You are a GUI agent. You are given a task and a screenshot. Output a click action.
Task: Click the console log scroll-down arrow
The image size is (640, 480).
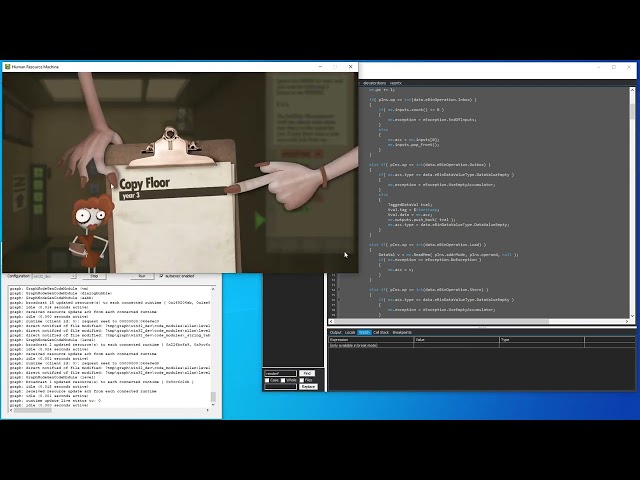coord(213,404)
